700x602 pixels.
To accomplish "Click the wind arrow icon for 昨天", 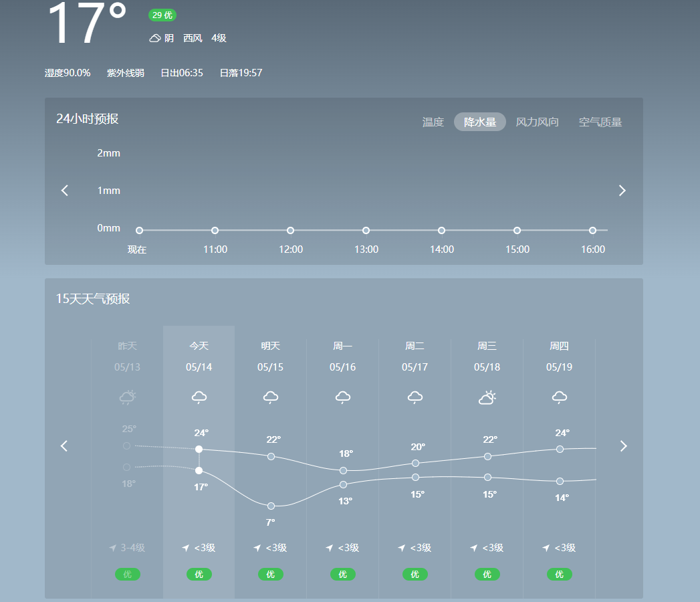I will pyautogui.click(x=113, y=548).
